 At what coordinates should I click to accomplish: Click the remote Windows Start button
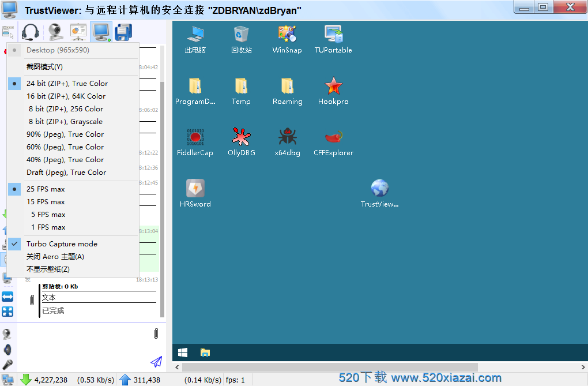183,353
